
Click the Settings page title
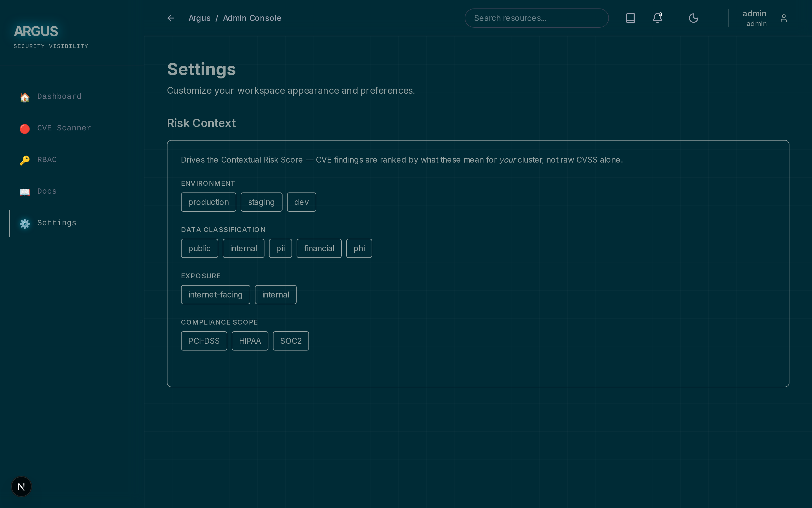coord(201,69)
